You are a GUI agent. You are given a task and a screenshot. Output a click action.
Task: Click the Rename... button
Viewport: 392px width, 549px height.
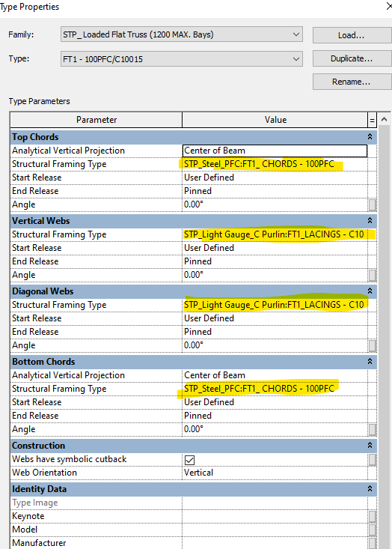pos(352,82)
